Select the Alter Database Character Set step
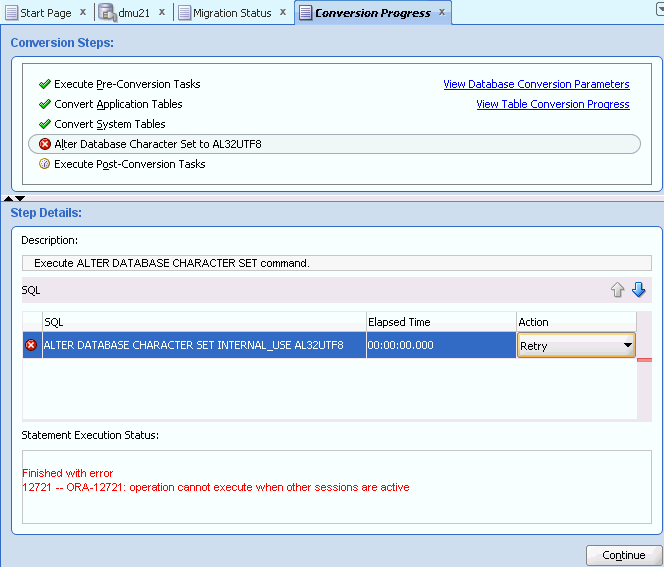 pyautogui.click(x=157, y=144)
